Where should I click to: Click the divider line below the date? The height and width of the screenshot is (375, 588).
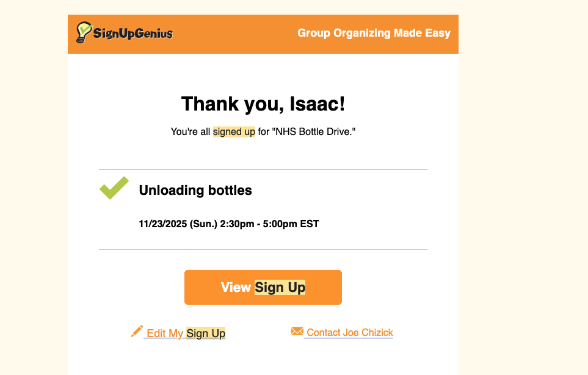click(263, 249)
